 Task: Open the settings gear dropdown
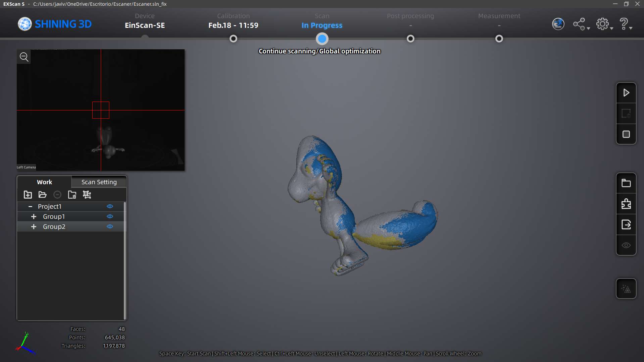[604, 24]
